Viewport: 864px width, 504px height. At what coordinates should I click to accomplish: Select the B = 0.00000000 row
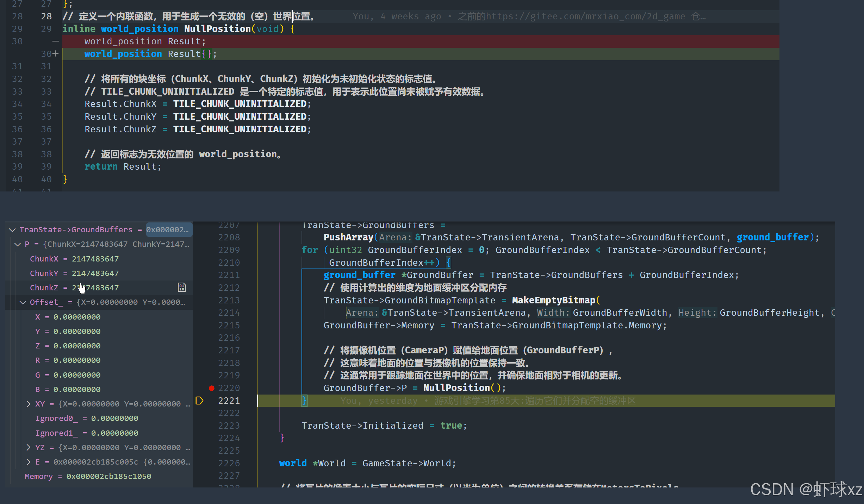tap(99, 390)
